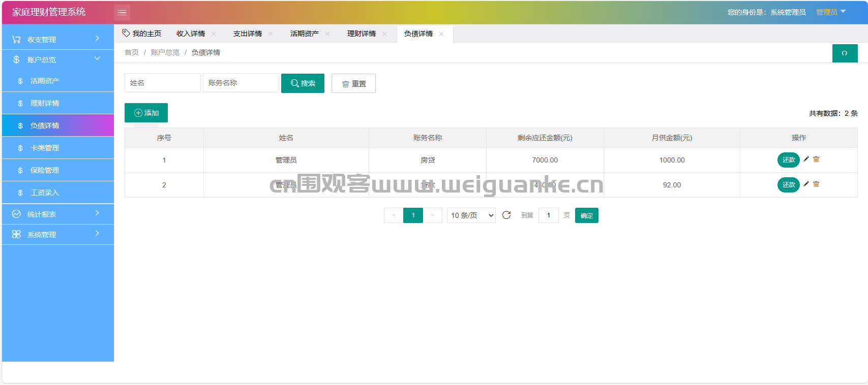Click the 剩余应还金额(元) column header

pyautogui.click(x=545, y=138)
